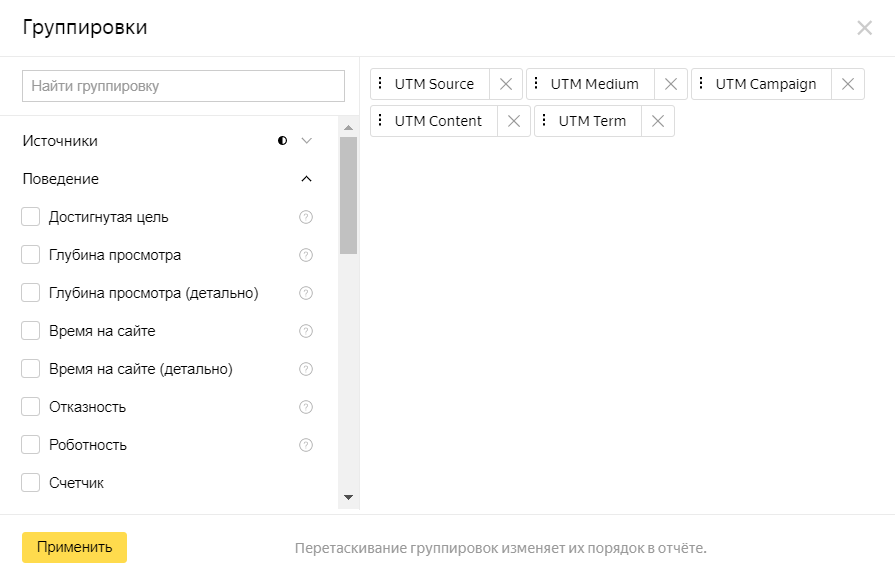
Task: Collapse the Поведение section
Action: point(307,179)
